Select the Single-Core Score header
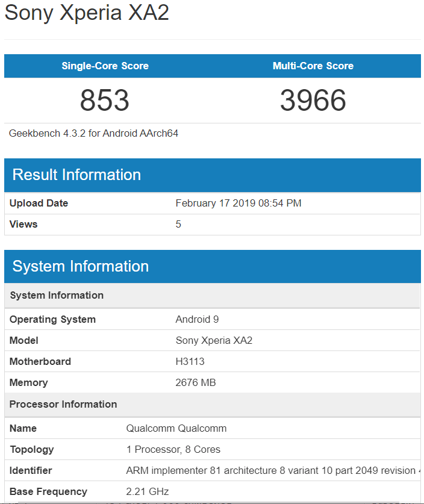Viewport: 424px width, 504px height. [105, 66]
